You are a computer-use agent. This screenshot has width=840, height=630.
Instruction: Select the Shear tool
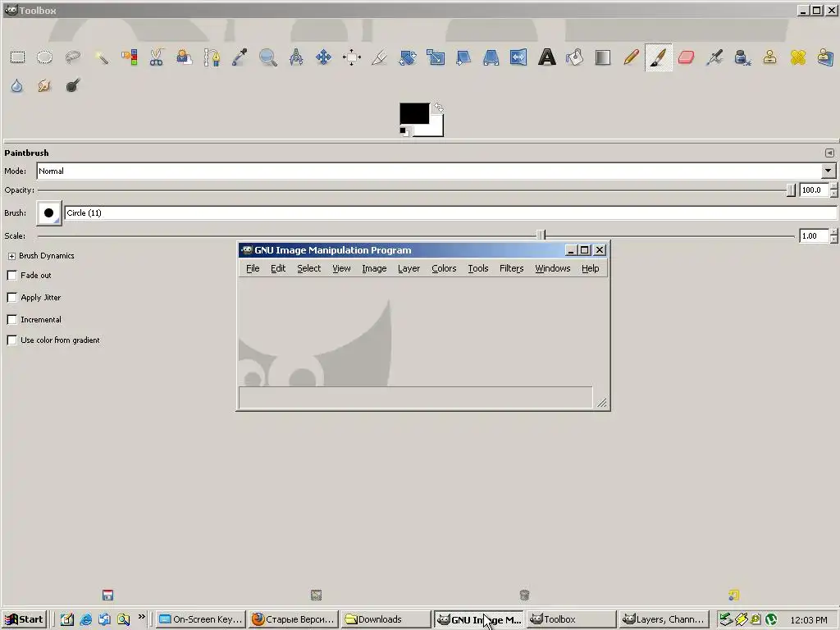(463, 57)
